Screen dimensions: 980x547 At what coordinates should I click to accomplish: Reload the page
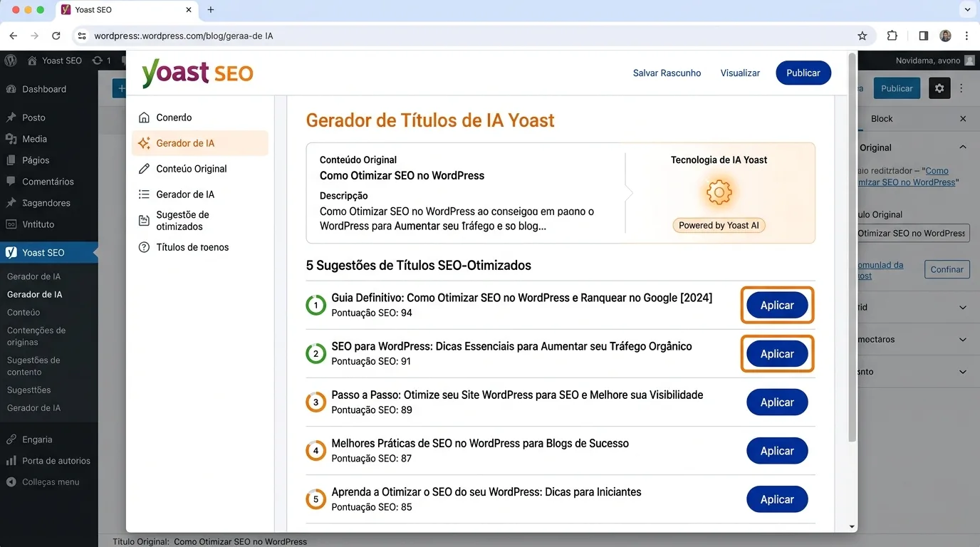(56, 36)
